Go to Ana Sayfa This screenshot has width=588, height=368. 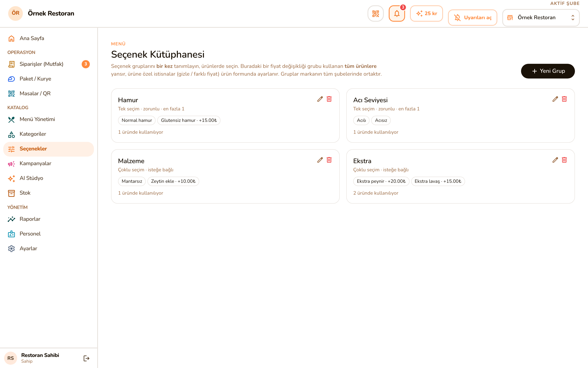click(x=49, y=38)
